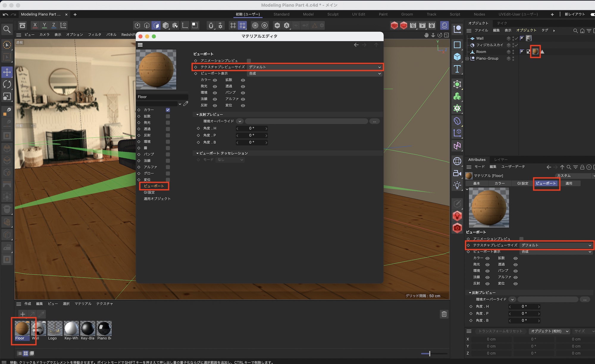Screen dimensions: 595x364
Task: Open the マテリアル menu in material manager
Action: pos(83,304)
